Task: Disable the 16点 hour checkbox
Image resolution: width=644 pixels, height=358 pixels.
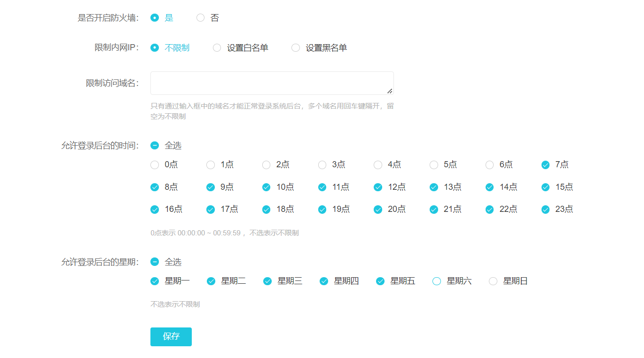Action: tap(155, 209)
